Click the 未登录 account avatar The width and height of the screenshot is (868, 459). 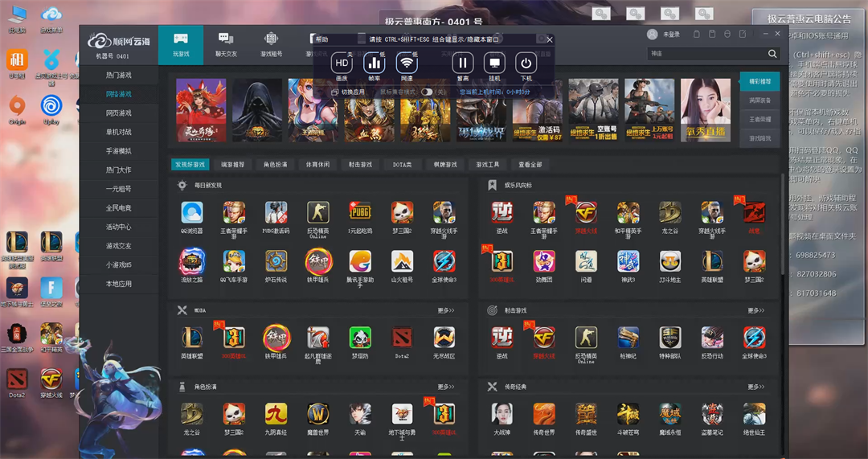(652, 35)
